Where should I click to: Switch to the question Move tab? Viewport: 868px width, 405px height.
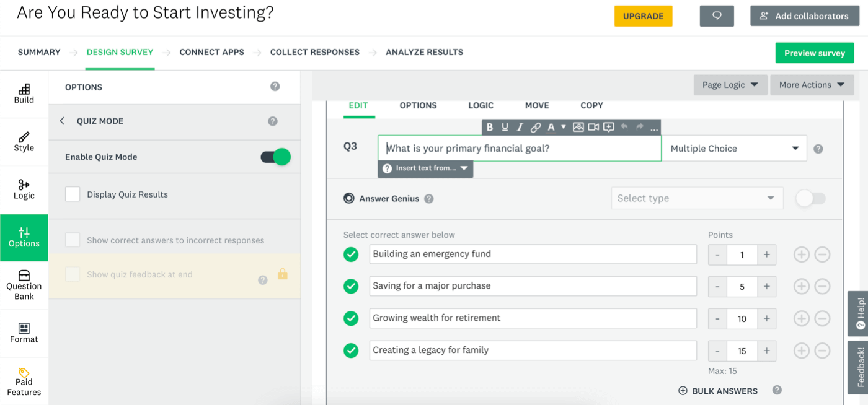(537, 105)
